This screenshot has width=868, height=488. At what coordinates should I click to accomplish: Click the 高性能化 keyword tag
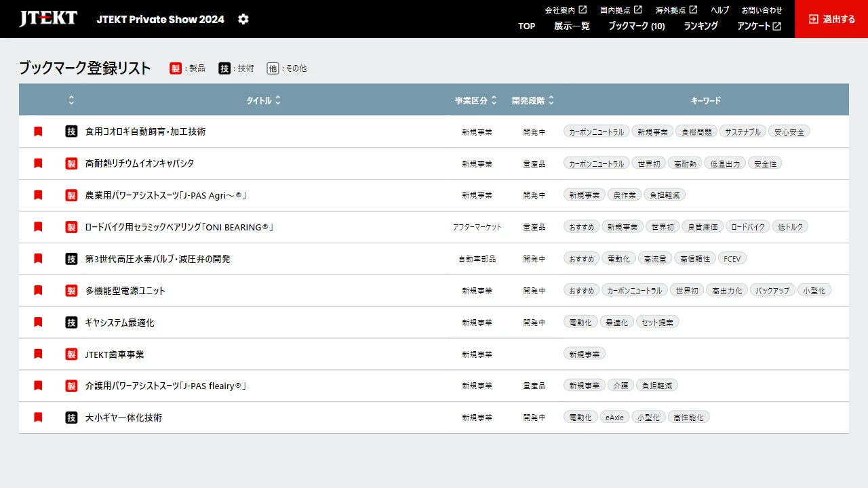688,418
